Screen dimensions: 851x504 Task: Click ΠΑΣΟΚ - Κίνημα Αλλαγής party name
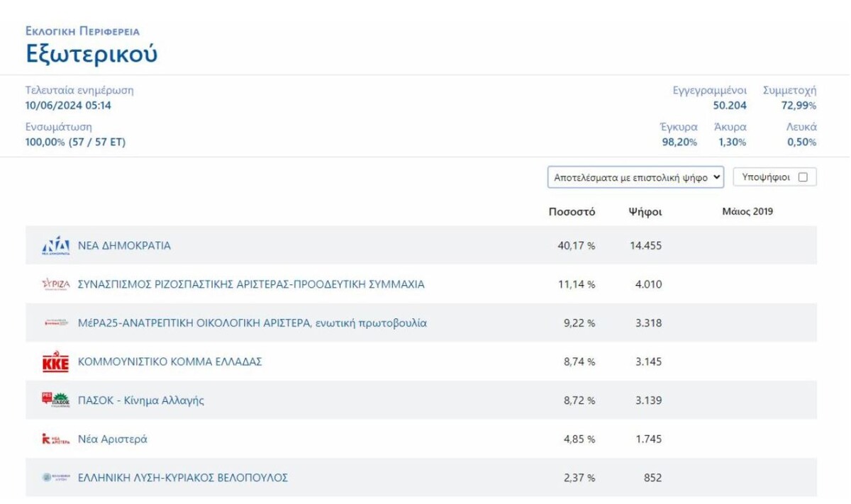[x=141, y=401]
